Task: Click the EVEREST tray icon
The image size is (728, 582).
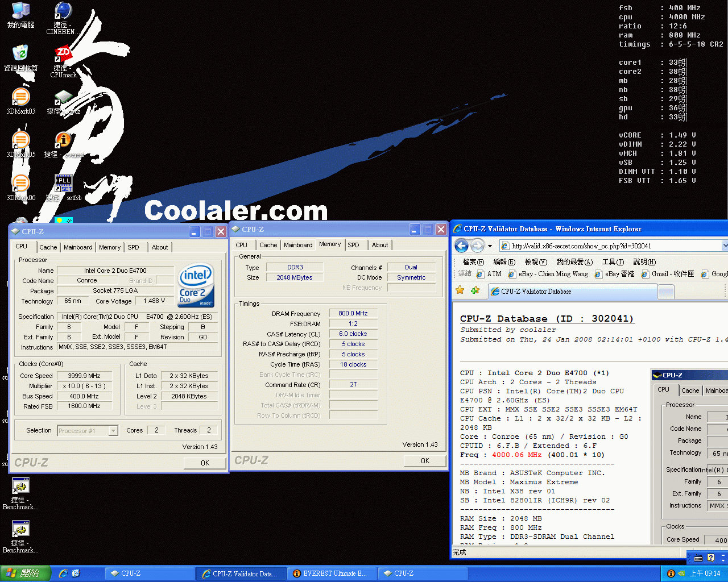Action: pos(671,573)
